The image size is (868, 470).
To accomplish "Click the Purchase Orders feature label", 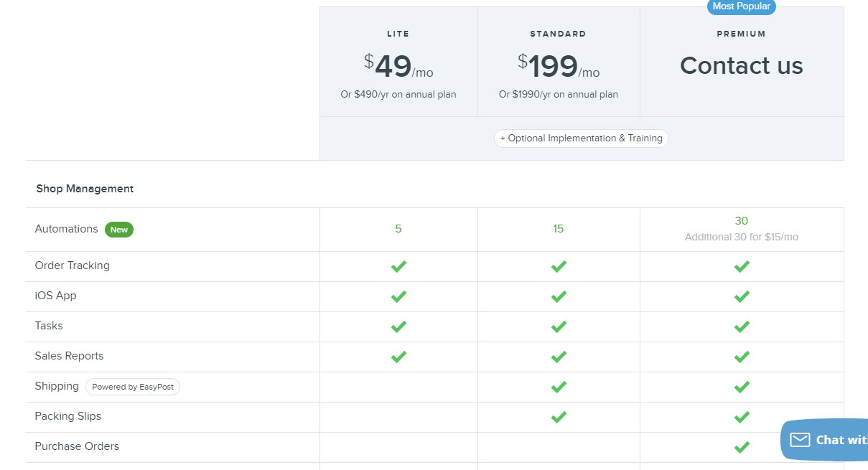I will (77, 446).
